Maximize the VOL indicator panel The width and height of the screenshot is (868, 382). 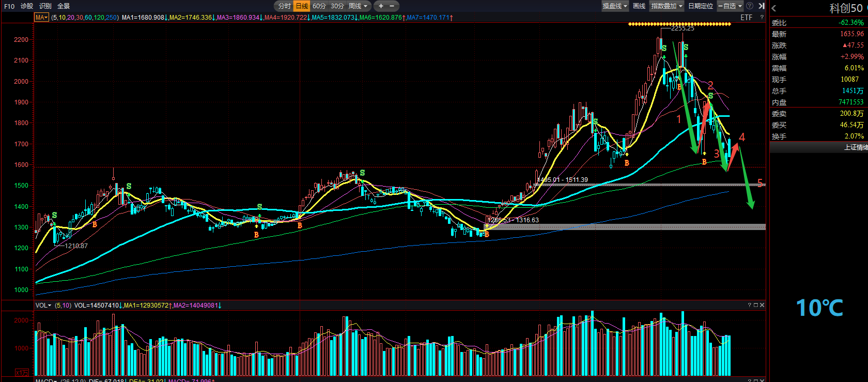tap(755, 305)
